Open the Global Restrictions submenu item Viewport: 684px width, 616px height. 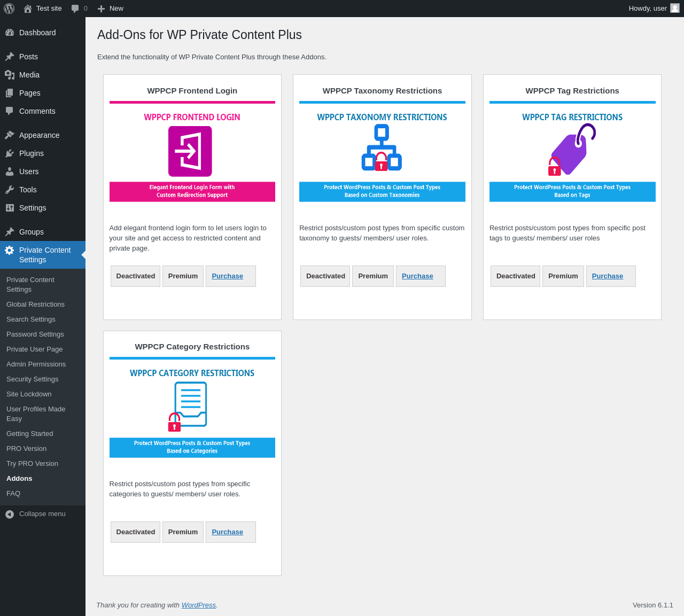(35, 305)
